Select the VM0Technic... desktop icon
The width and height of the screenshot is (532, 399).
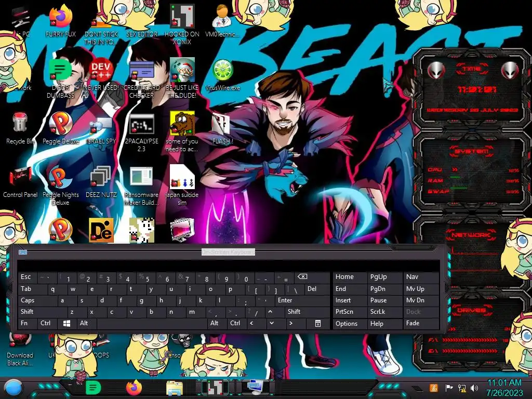pos(222,21)
